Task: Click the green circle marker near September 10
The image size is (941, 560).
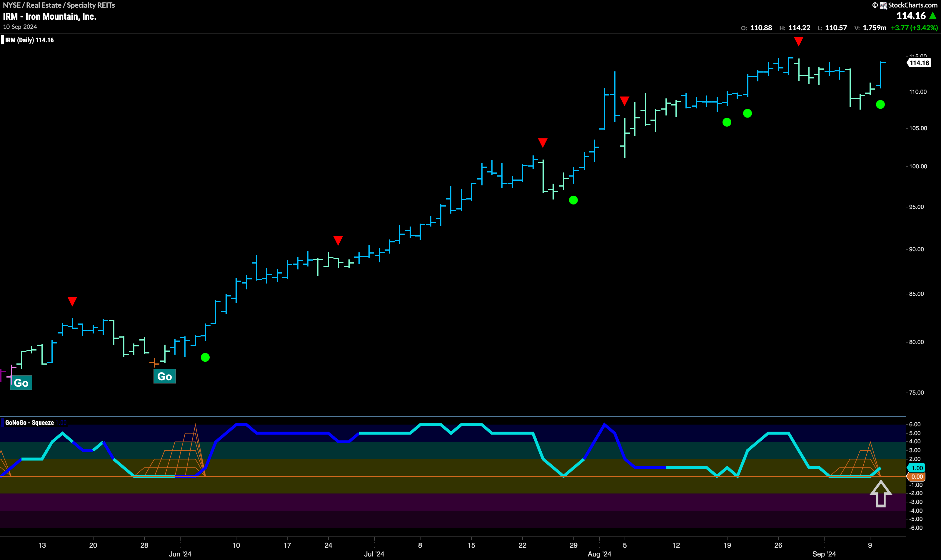Action: 880,105
